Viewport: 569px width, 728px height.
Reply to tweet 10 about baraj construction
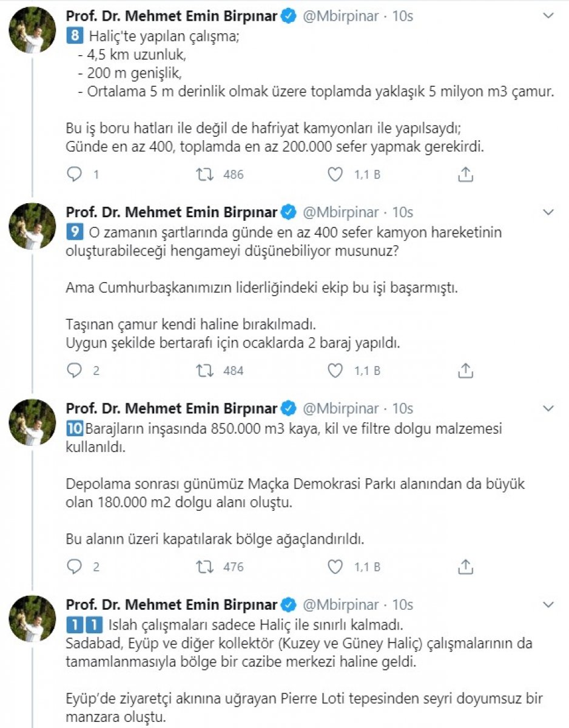pyautogui.click(x=75, y=567)
